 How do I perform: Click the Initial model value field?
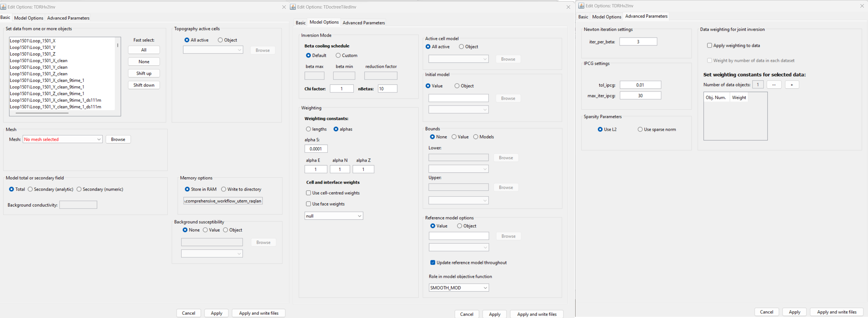(x=459, y=98)
